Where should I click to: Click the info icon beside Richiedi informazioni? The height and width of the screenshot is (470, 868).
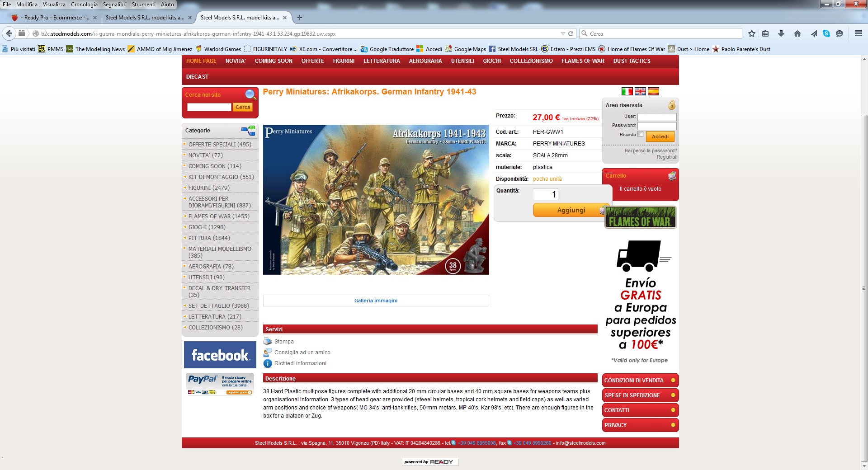pos(268,363)
